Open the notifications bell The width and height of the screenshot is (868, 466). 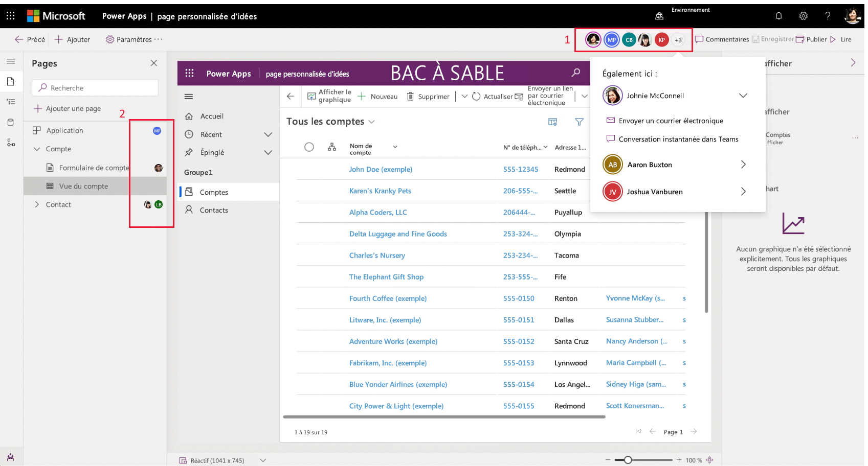click(778, 16)
